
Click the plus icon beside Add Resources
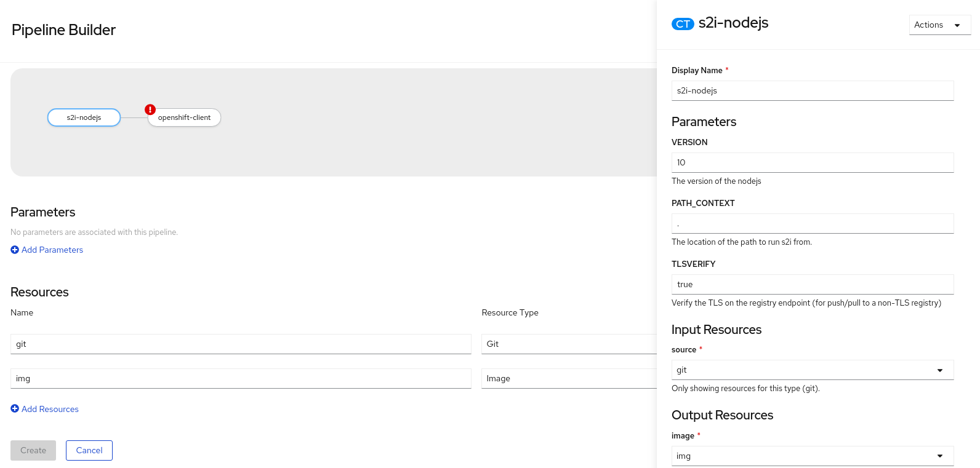(x=15, y=409)
